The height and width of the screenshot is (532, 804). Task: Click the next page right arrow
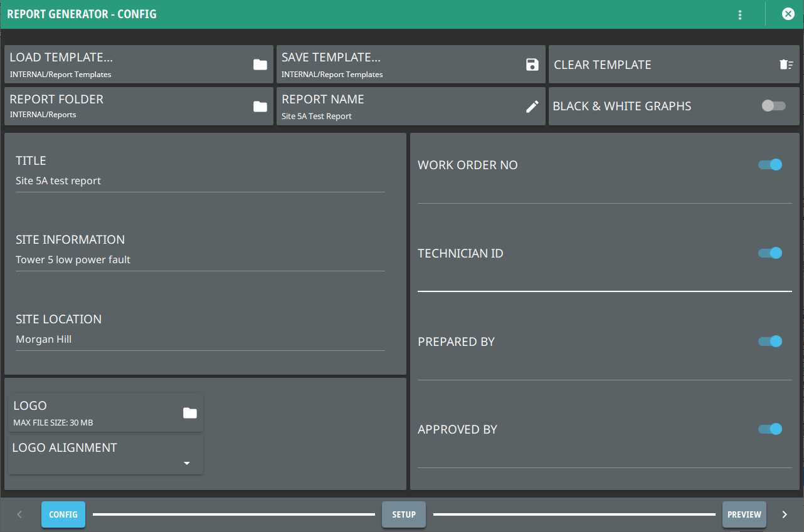(x=784, y=514)
